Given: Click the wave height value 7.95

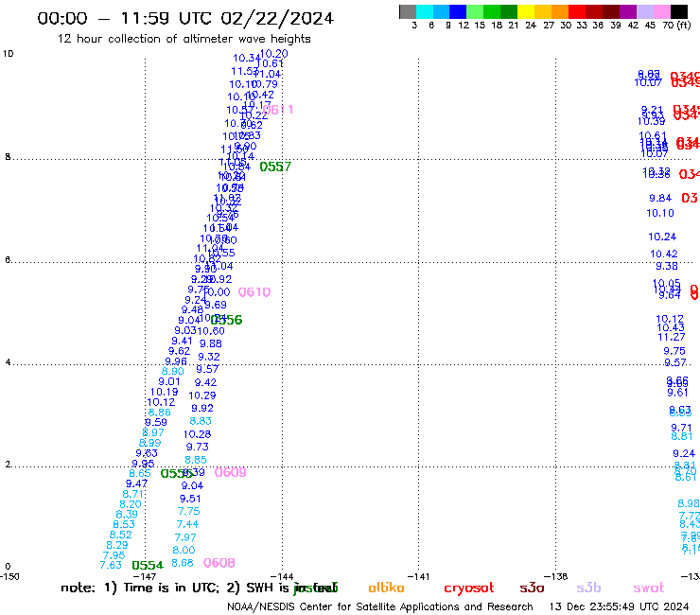Looking at the screenshot, I should pos(114,555).
